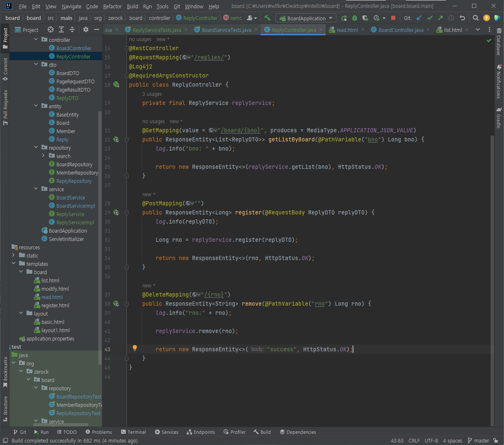Open Notifications side panel
The width and height of the screenshot is (504, 445).
498,82
